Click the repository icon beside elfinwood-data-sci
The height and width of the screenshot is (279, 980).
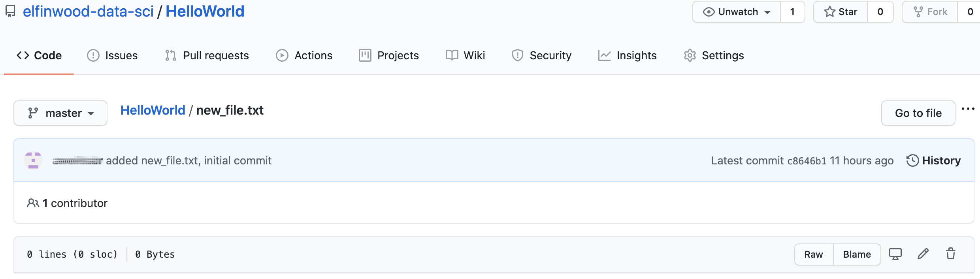click(10, 11)
